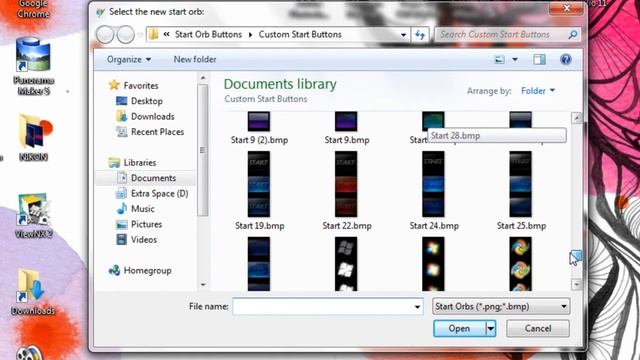
Task: Click the Open button
Action: click(460, 329)
